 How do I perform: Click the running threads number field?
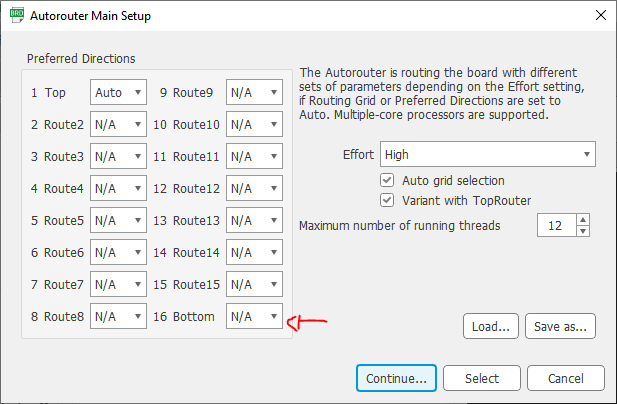click(x=557, y=225)
